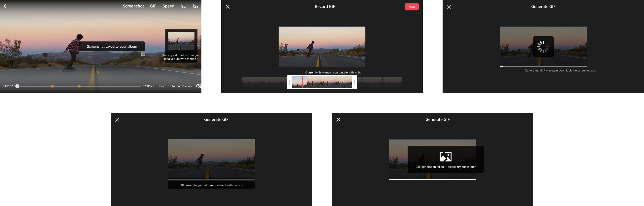Select GIF in the video top bar
The width and height of the screenshot is (644, 206).
153,6
